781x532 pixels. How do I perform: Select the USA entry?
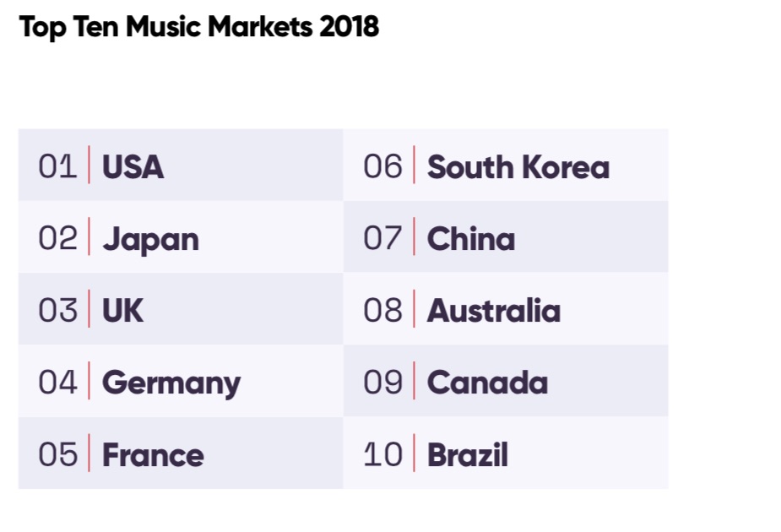pos(133,166)
